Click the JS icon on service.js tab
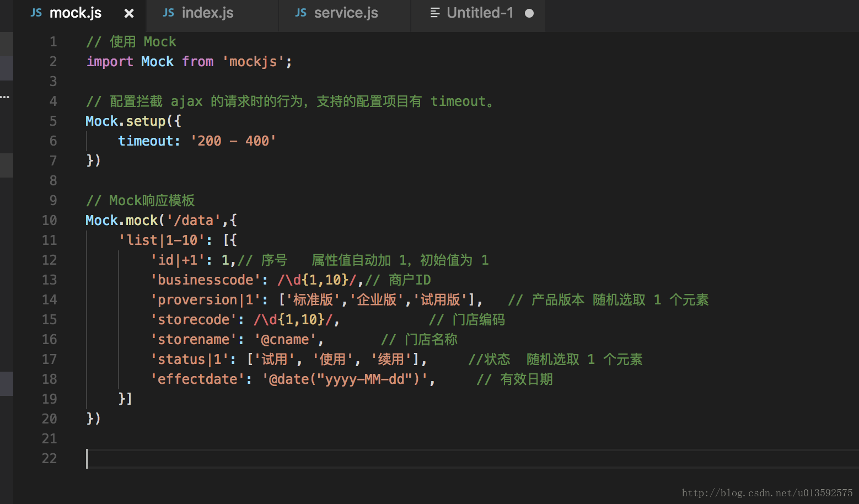This screenshot has width=859, height=504. (x=301, y=13)
